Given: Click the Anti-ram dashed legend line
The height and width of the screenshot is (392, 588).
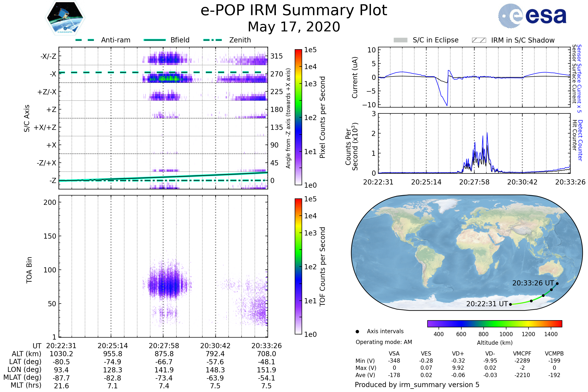Looking at the screenshot, I should tap(85, 40).
